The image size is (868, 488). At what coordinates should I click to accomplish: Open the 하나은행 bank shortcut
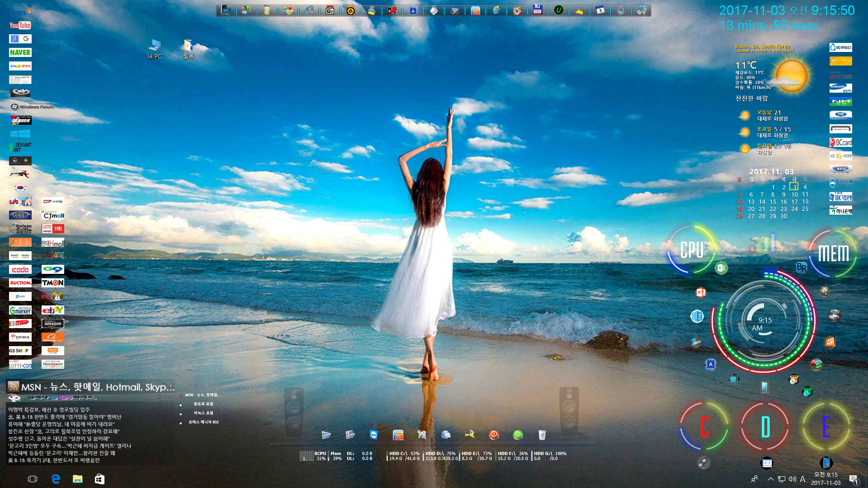(841, 211)
